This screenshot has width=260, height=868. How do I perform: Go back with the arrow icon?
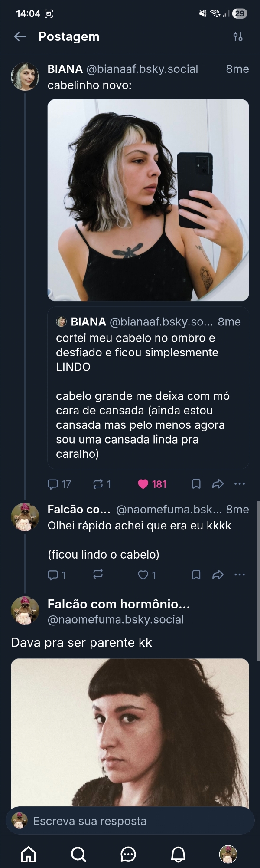(x=20, y=37)
